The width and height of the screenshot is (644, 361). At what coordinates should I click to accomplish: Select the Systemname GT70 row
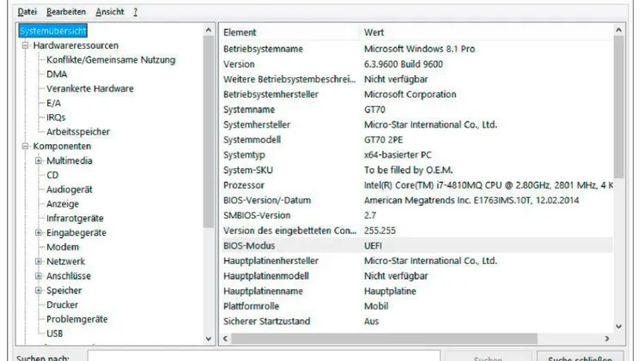pos(416,110)
